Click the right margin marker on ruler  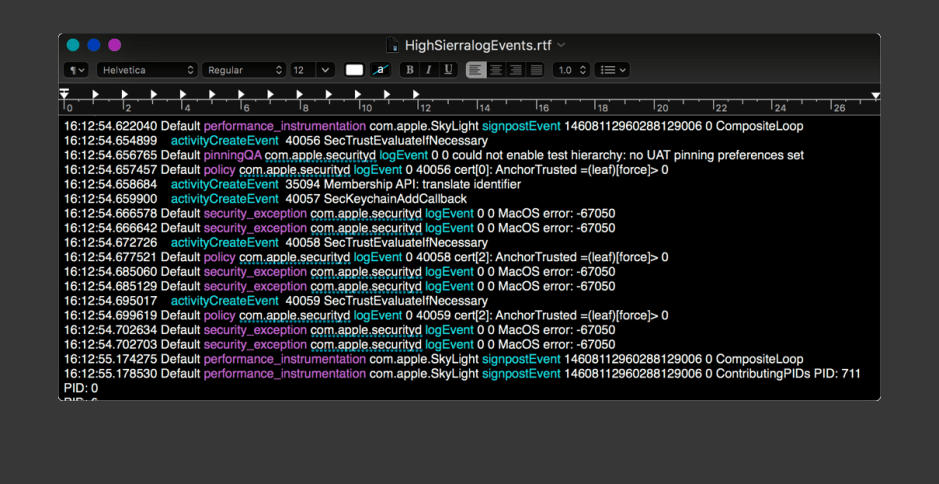(x=876, y=95)
